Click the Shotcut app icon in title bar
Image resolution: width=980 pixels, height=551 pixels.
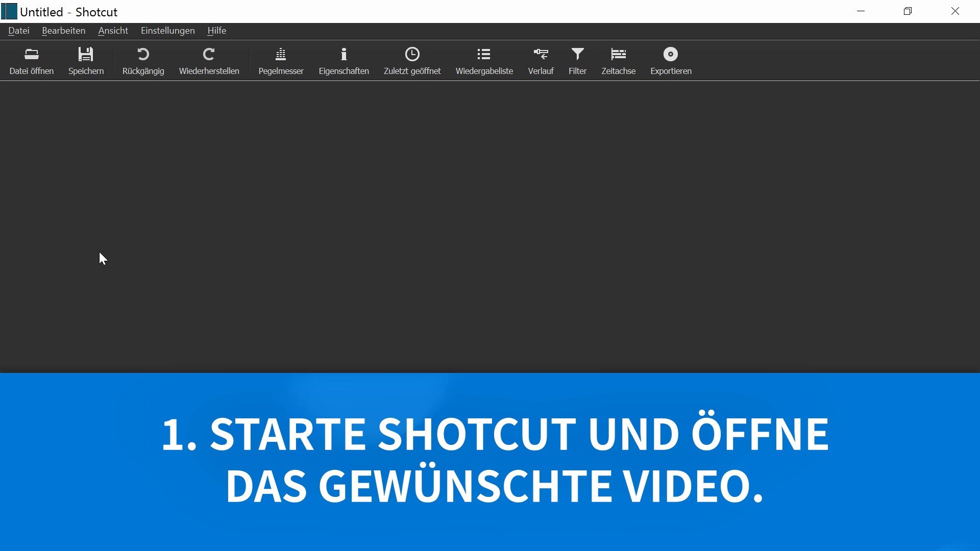coord(9,11)
